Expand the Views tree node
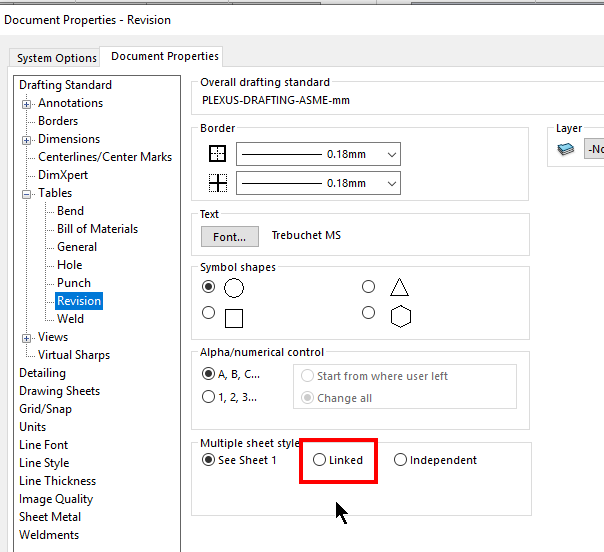604x552 pixels. click(x=28, y=337)
